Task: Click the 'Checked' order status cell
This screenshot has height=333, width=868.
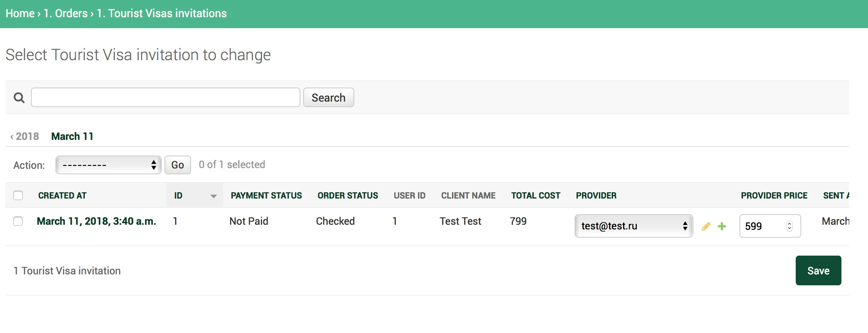Action: click(335, 221)
